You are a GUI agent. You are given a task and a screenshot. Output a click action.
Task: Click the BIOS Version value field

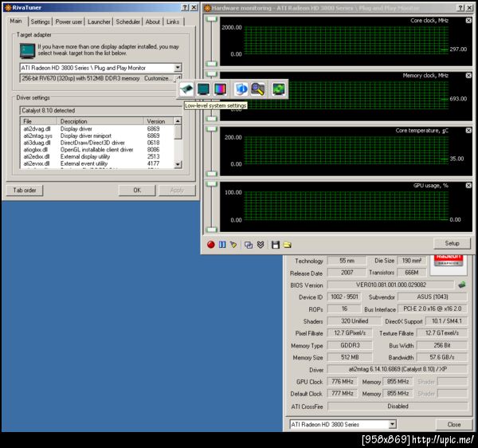[390, 285]
